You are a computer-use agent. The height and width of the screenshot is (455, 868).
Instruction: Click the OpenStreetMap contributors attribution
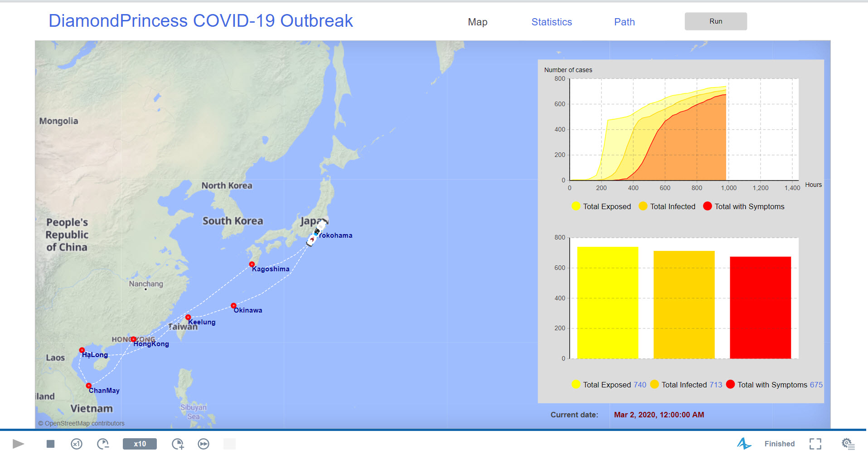tap(82, 423)
